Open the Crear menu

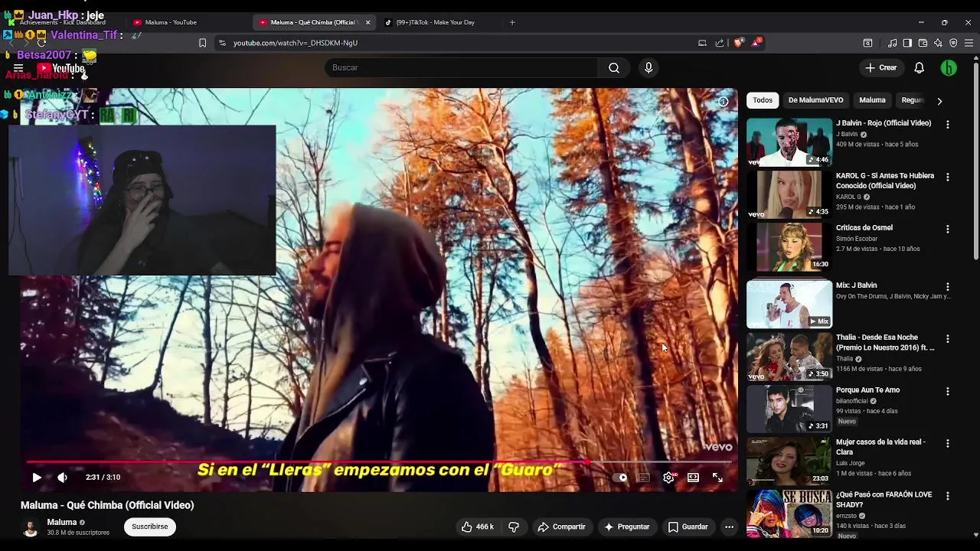pyautogui.click(x=881, y=67)
